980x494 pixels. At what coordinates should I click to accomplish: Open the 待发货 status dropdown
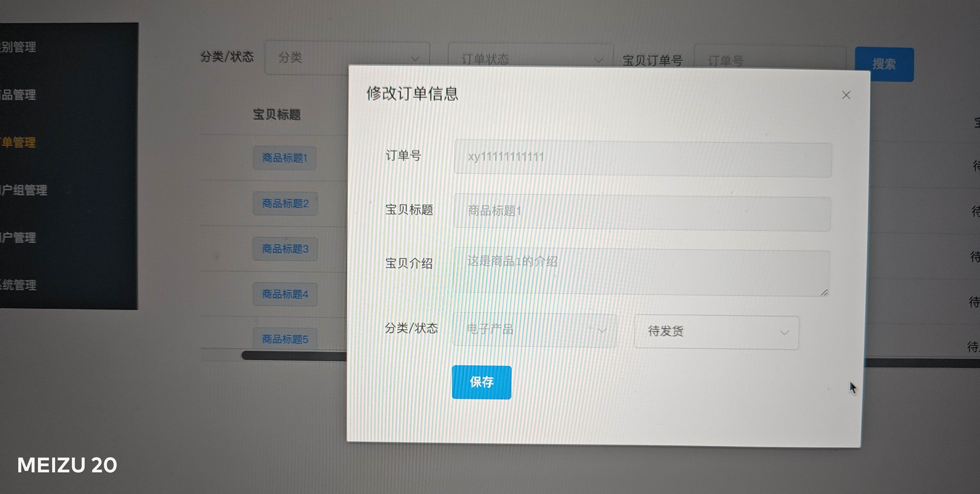[716, 332]
